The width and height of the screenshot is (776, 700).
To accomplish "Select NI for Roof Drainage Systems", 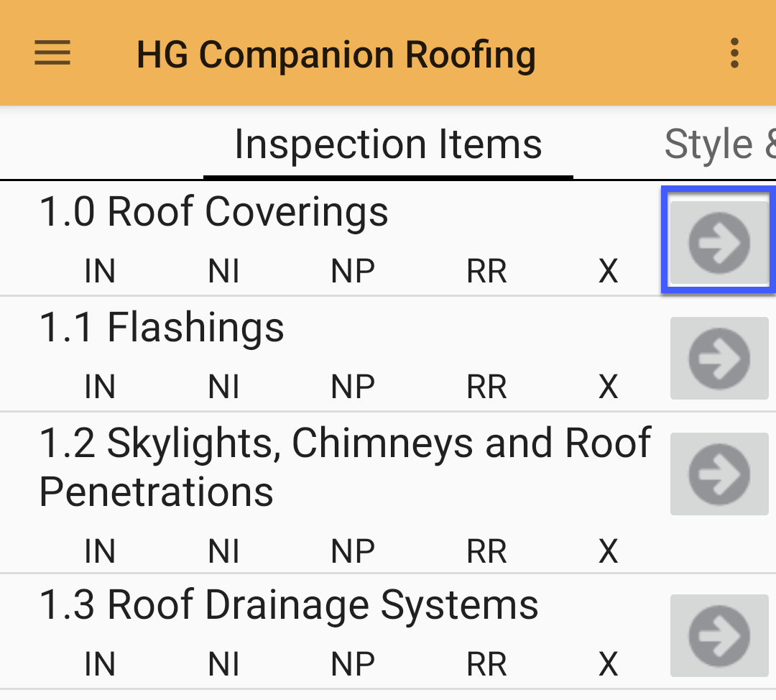I will pos(223,663).
